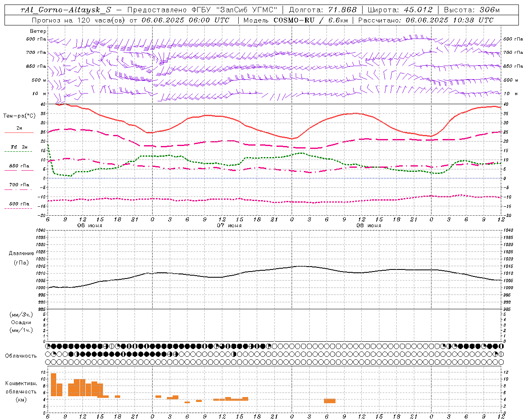Click the 850 гПа wind label on right side
Image resolution: width=525 pixels, height=420 pixels.
click(513, 66)
